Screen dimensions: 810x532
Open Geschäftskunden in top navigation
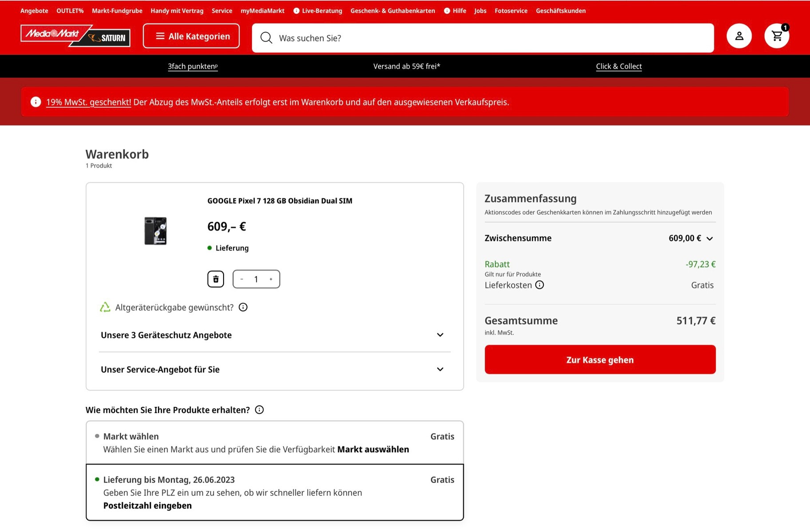[x=561, y=11]
